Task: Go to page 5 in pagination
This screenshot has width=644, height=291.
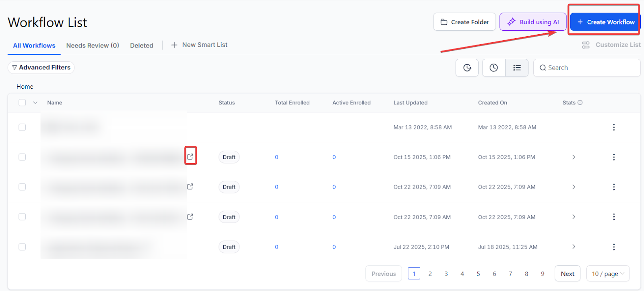Action: coord(478,274)
